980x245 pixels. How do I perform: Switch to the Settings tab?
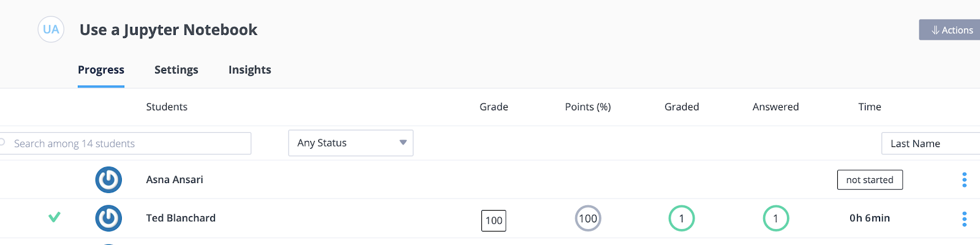[x=176, y=70]
